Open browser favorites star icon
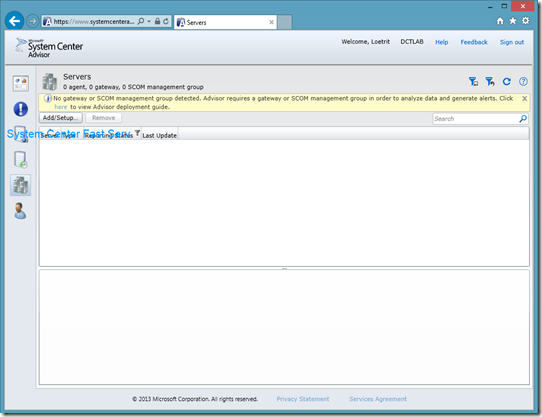Viewport: 542px width, 417px height. [x=513, y=21]
